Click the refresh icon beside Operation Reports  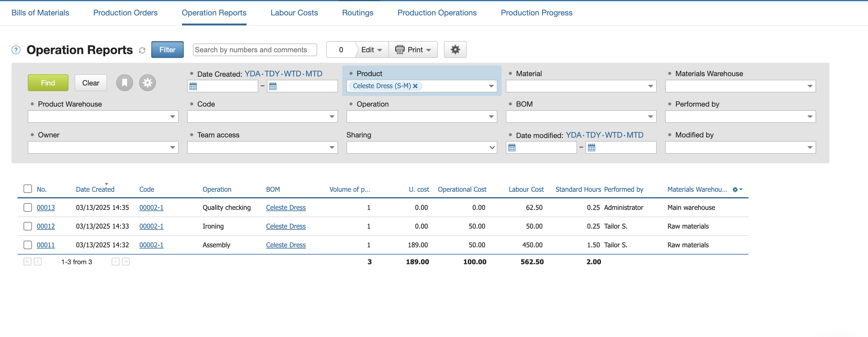point(142,50)
